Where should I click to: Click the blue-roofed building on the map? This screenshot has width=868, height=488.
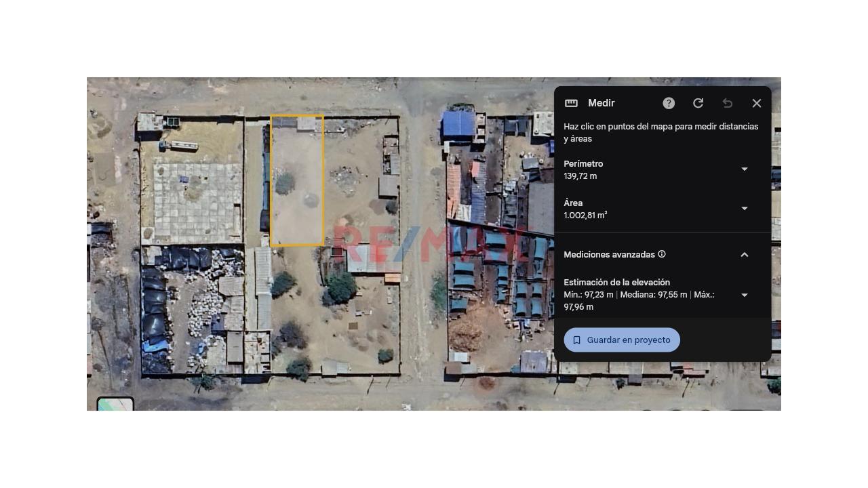pyautogui.click(x=458, y=125)
